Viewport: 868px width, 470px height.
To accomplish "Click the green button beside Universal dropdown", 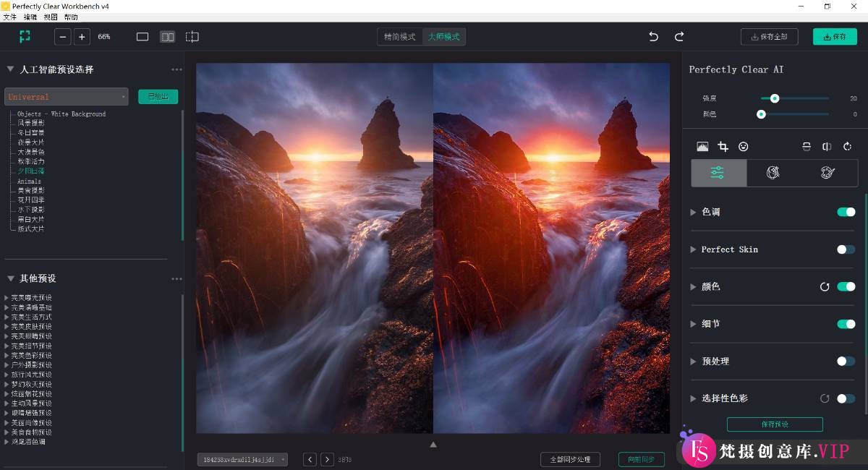I will coord(158,97).
